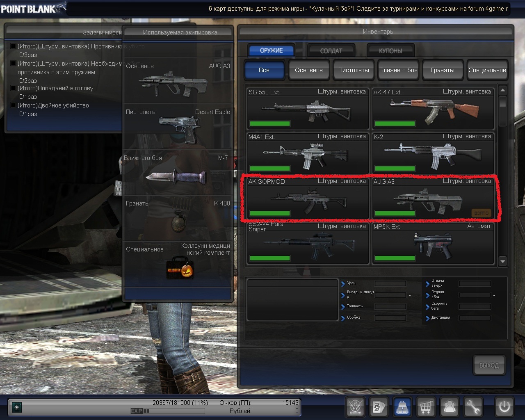This screenshot has width=525, height=420.
Task: Select the equipped Desert Eagle pistol slot
Action: (178, 126)
